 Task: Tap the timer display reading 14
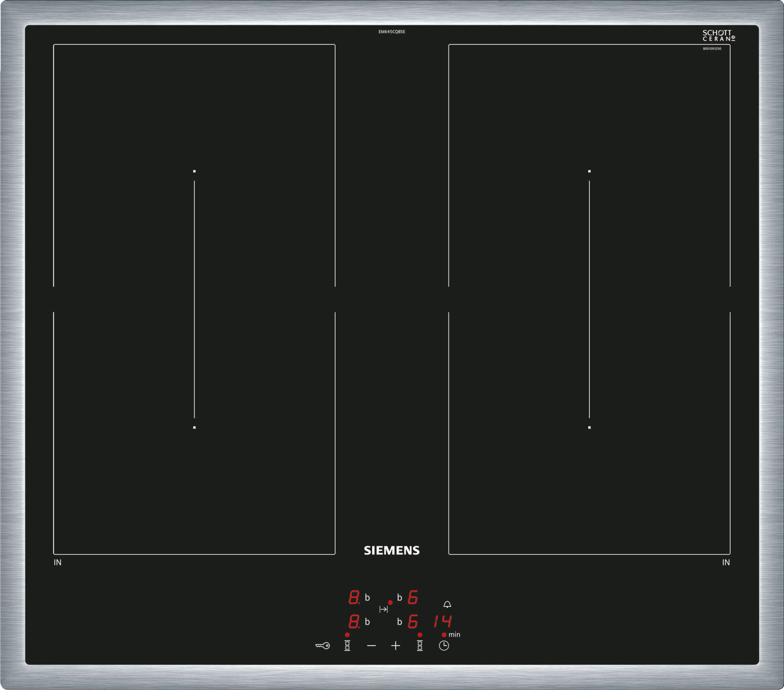pos(443,621)
